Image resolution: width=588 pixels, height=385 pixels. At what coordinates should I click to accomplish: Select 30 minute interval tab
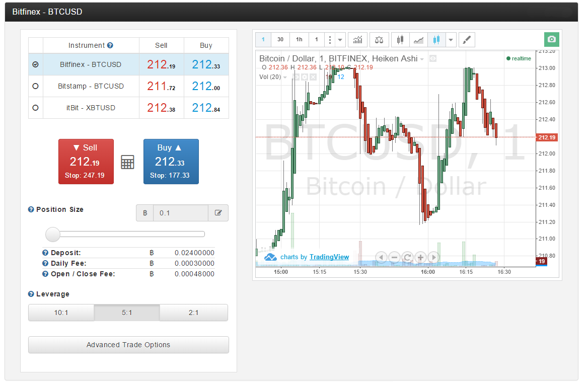click(280, 40)
